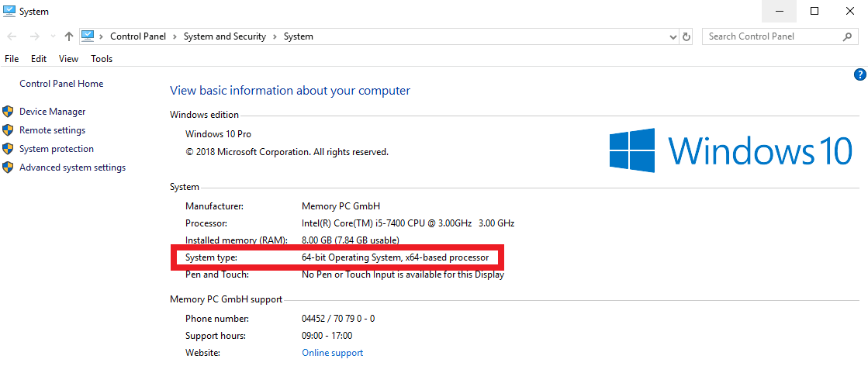This screenshot has width=868, height=373.
Task: Open address bar history dropdown
Action: (673, 36)
